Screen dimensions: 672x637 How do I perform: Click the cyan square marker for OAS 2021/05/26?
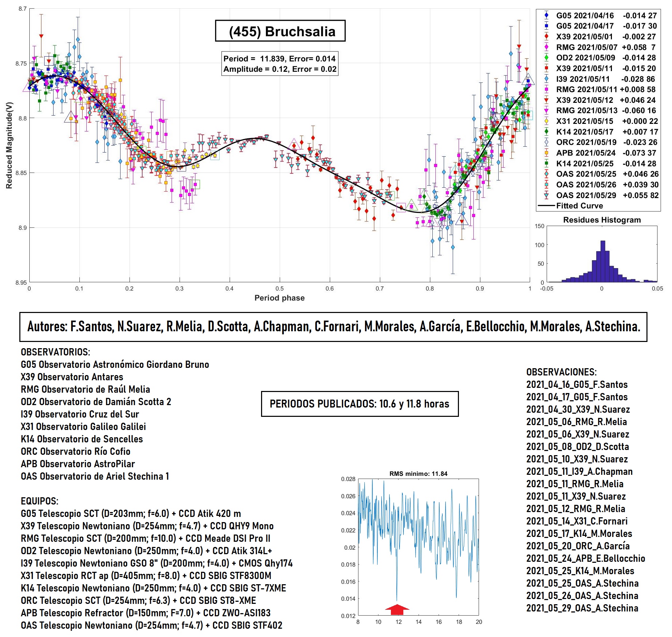[x=546, y=185]
